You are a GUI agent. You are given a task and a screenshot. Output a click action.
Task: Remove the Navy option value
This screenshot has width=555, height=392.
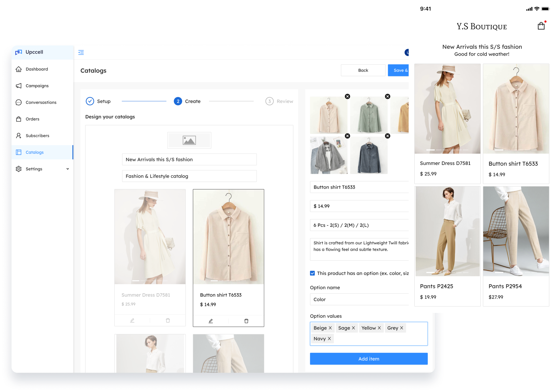[329, 339]
